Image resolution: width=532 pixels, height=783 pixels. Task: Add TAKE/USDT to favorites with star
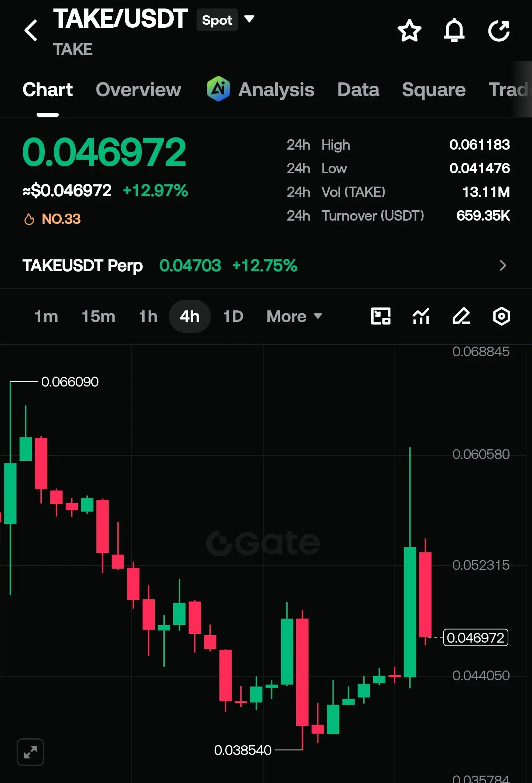click(409, 30)
